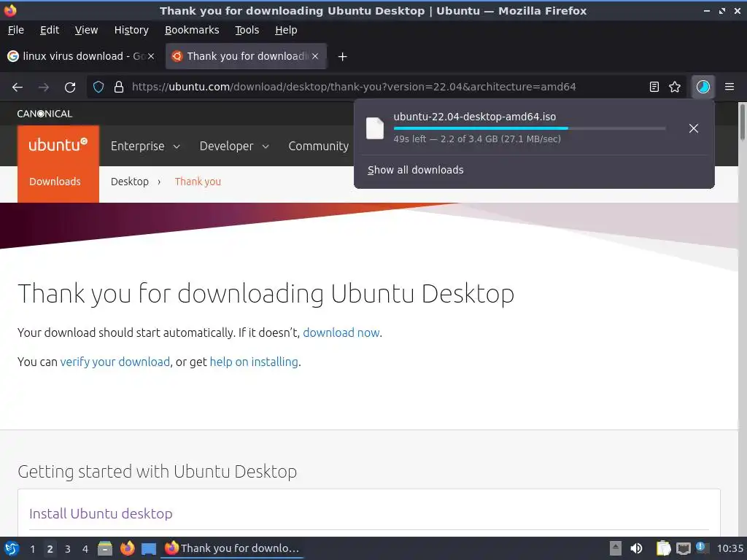Screen dimensions: 747x560
Task: Close the Thank you for downloading tab
Action: click(315, 56)
